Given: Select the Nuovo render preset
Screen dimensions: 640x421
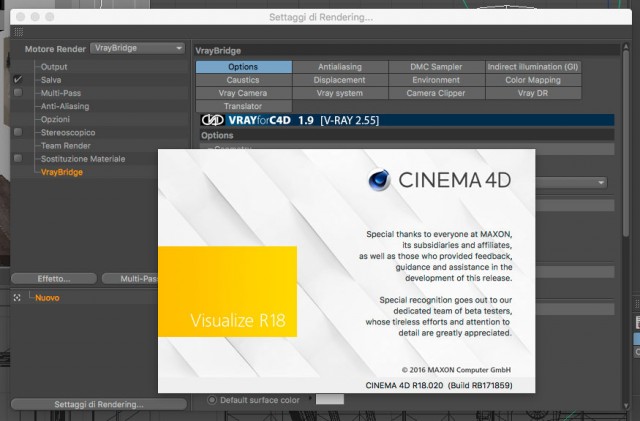Looking at the screenshot, I should (x=47, y=298).
